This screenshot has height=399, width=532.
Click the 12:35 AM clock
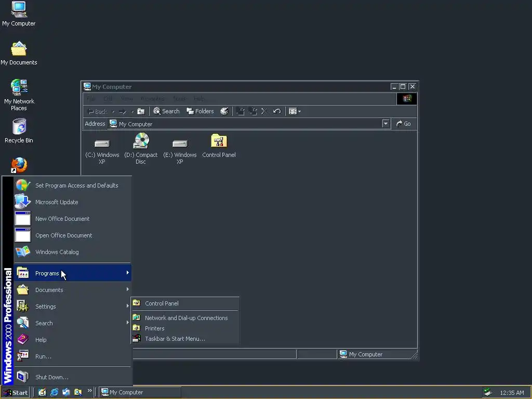[512, 393]
